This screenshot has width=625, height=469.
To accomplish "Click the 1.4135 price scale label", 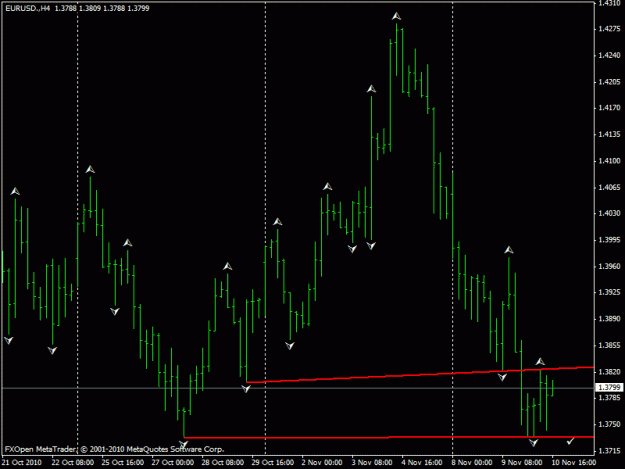I will (609, 134).
